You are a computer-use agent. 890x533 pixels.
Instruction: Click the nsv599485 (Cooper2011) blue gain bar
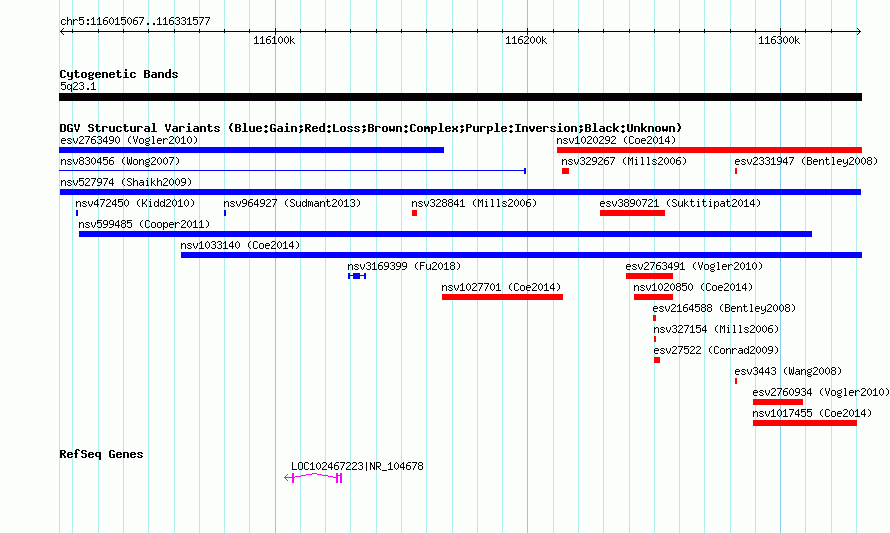[x=446, y=234]
